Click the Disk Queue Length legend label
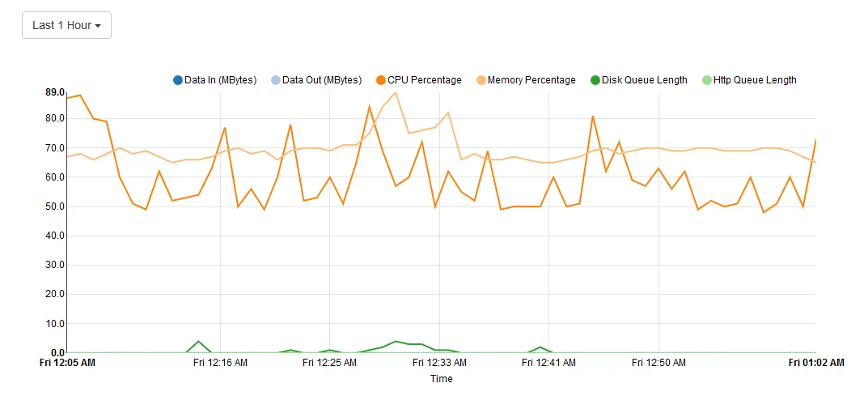 (645, 80)
